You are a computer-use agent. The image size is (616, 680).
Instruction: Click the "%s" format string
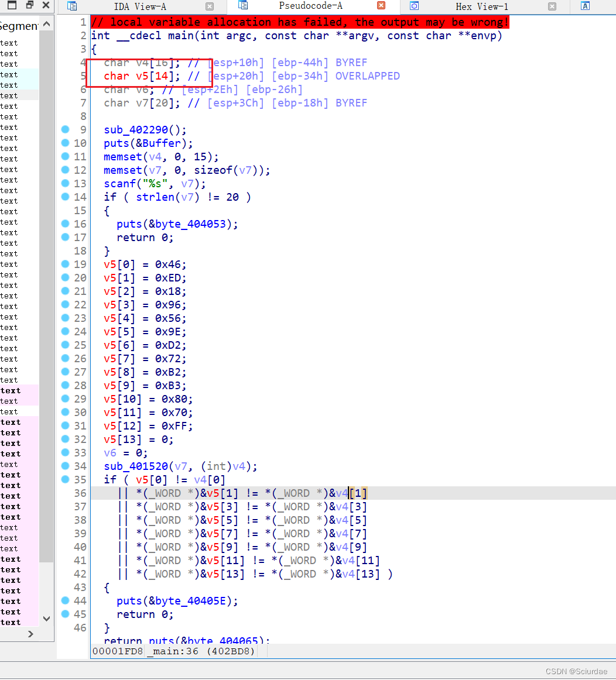tap(155, 183)
